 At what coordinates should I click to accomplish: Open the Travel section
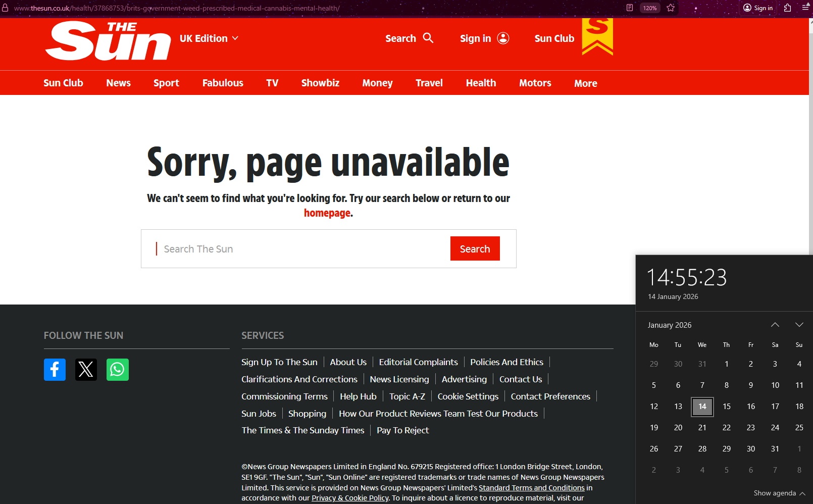click(429, 83)
